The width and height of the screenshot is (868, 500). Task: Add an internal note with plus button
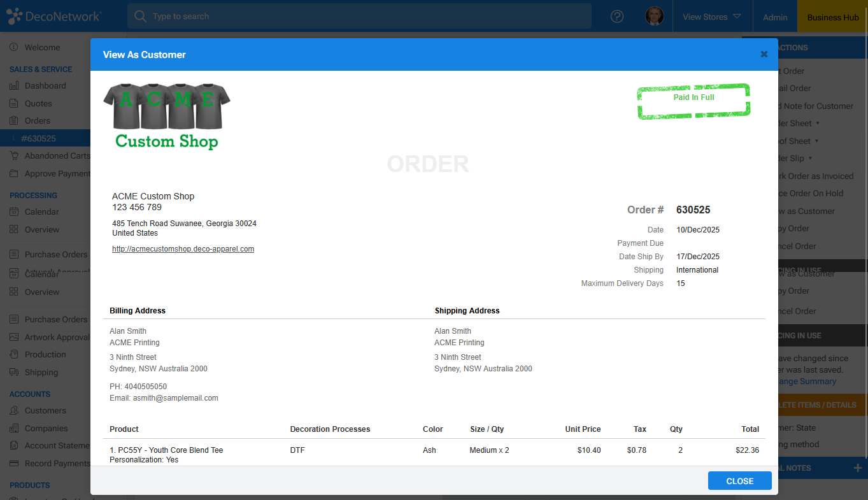tap(859, 468)
